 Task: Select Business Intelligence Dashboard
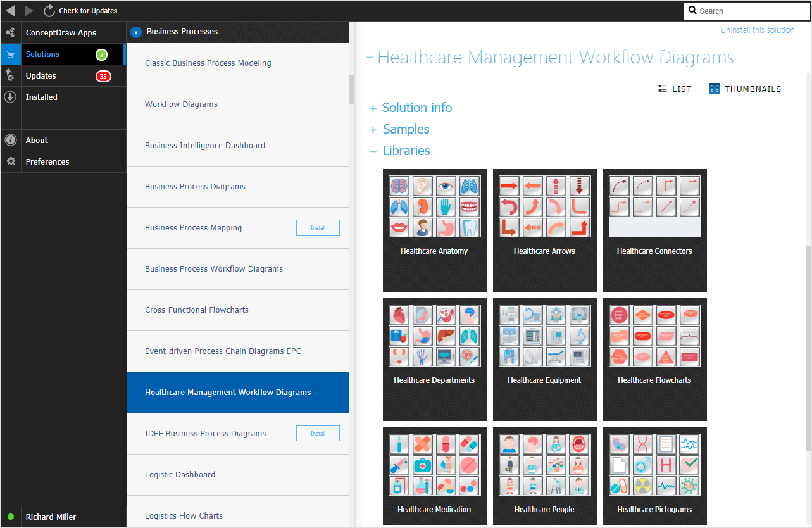(238, 146)
